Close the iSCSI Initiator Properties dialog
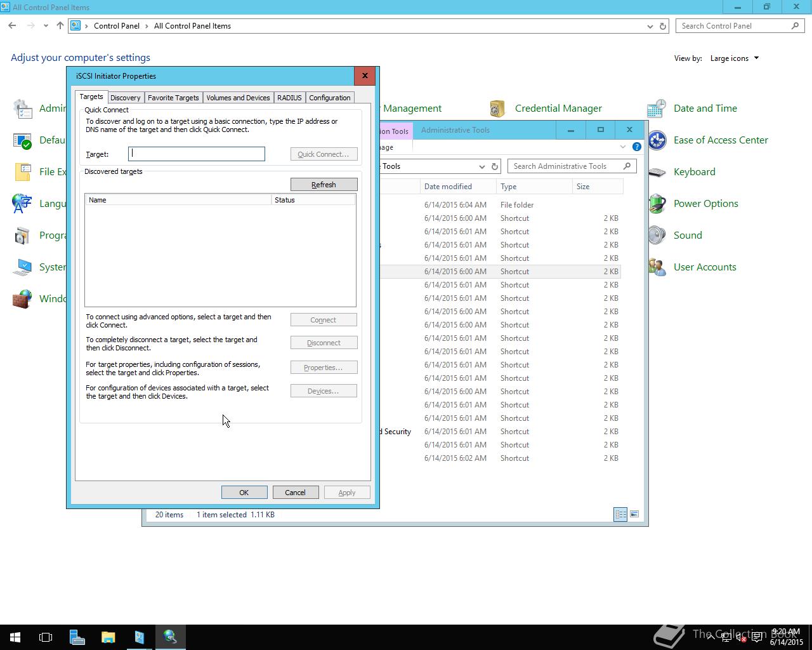Image resolution: width=812 pixels, height=650 pixels. (365, 76)
